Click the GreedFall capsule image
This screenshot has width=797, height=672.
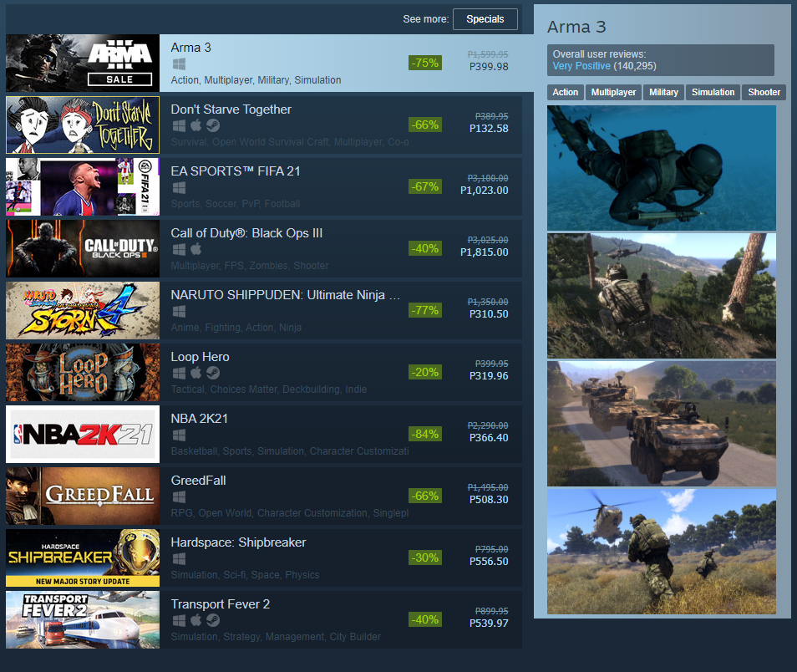click(x=83, y=496)
